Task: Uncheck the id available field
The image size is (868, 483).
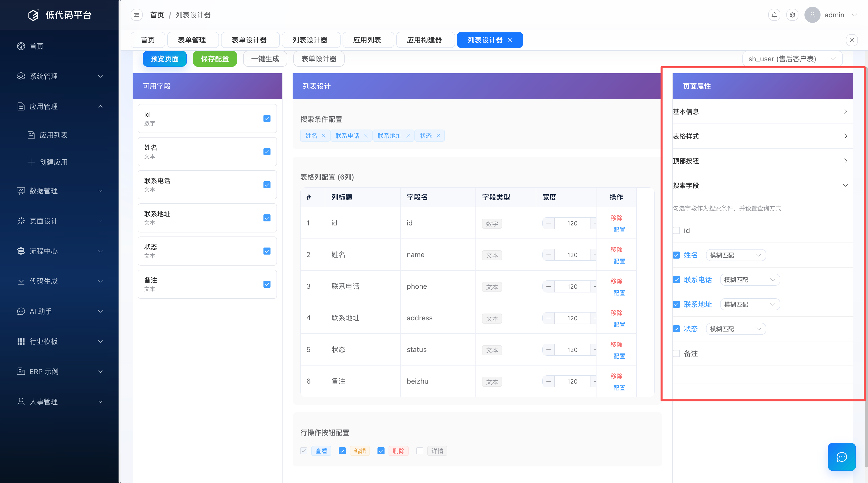Action: (267, 118)
